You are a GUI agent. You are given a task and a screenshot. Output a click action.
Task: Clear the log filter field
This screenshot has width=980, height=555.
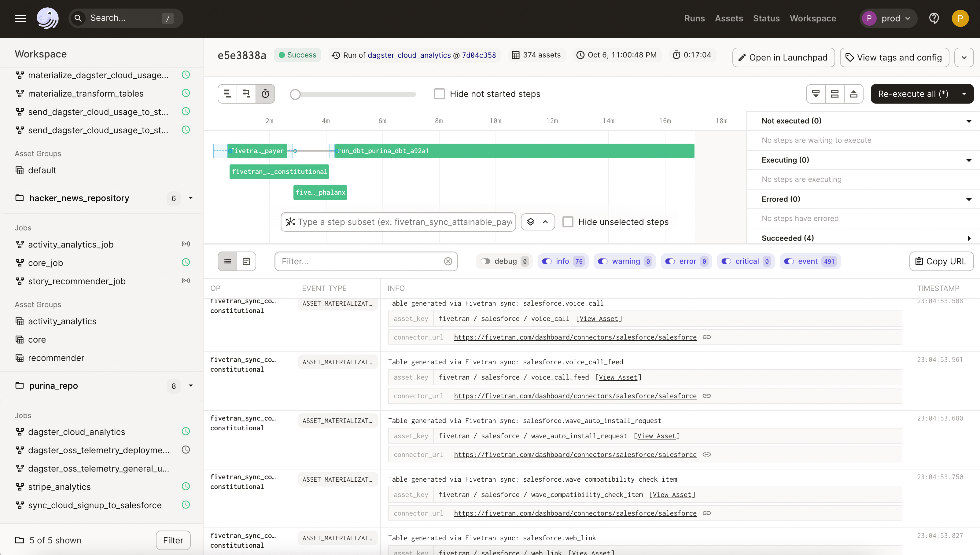(448, 261)
